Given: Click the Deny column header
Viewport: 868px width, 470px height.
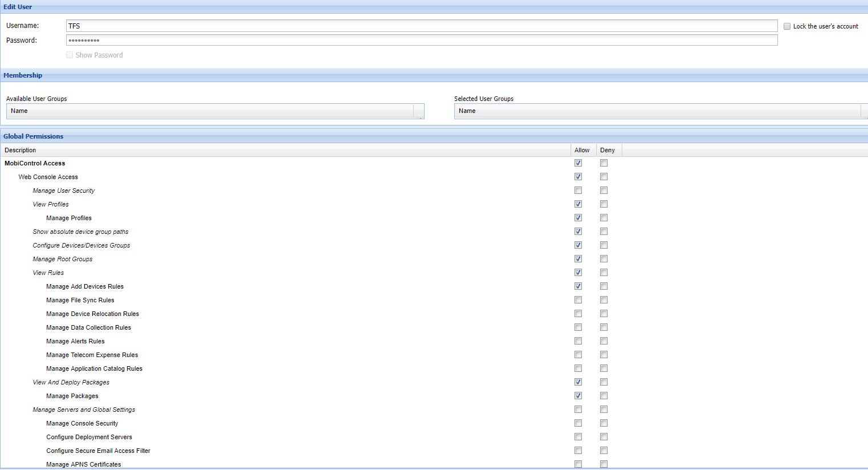Looking at the screenshot, I should coord(608,150).
